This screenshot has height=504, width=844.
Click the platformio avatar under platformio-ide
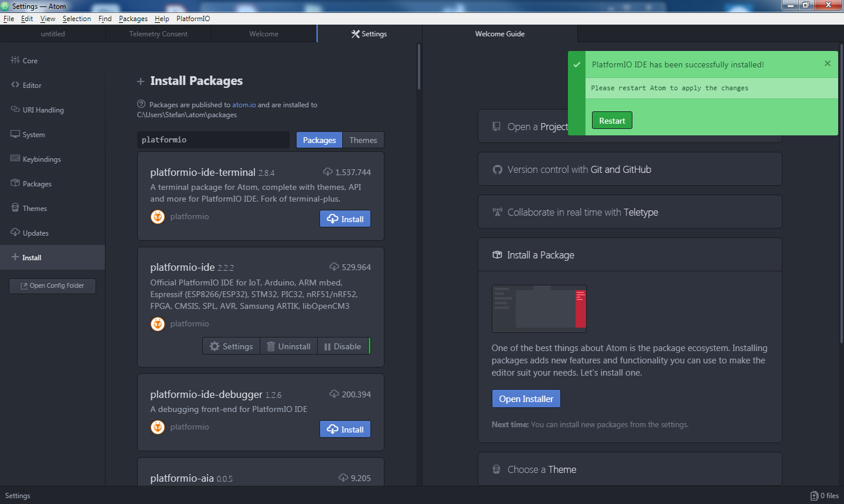158,324
